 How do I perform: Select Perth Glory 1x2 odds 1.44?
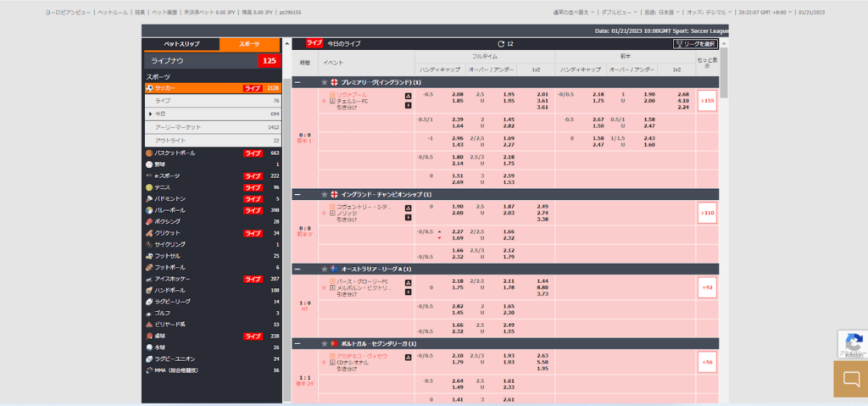click(542, 281)
